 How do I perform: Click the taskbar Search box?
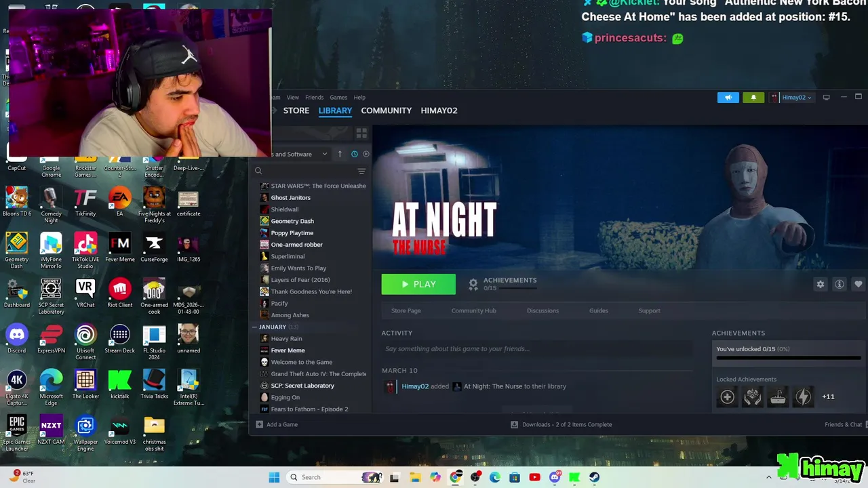click(x=335, y=477)
